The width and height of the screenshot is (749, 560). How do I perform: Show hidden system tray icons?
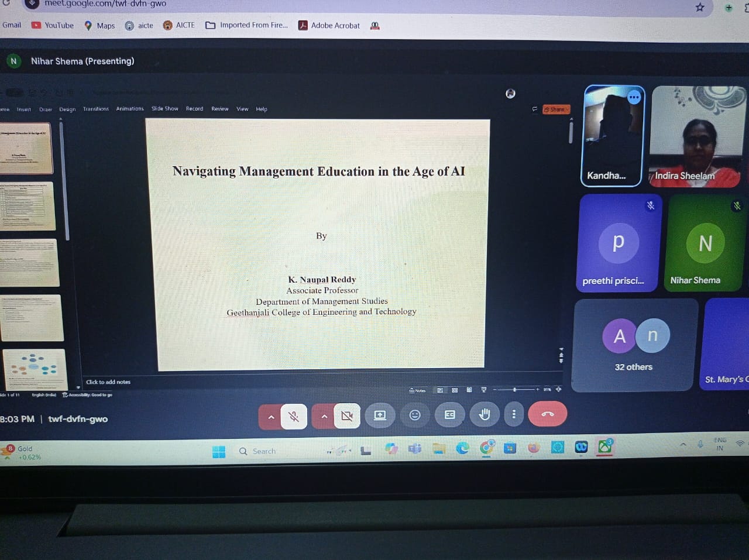pos(683,445)
